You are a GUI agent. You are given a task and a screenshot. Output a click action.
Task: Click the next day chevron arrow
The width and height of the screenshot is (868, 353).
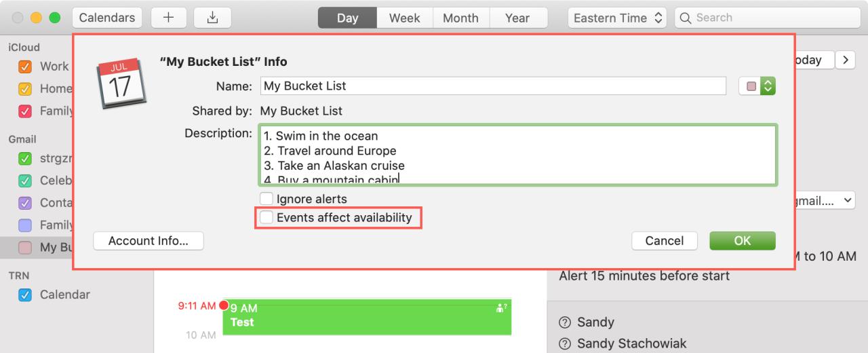point(844,60)
